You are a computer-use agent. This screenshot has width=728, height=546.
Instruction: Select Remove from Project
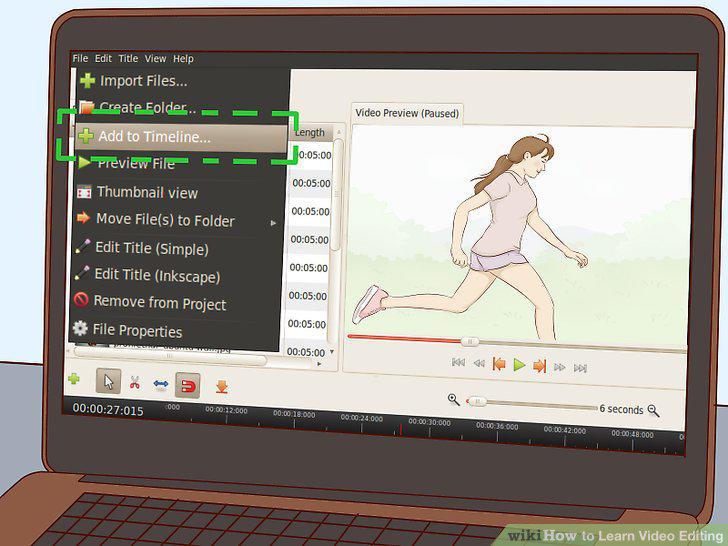click(x=176, y=303)
